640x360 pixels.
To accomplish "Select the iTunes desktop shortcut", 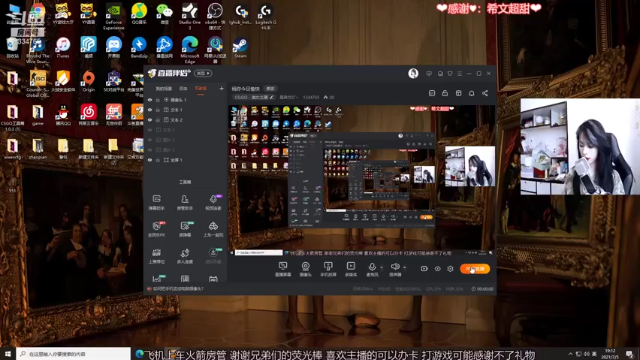I will [x=63, y=47].
